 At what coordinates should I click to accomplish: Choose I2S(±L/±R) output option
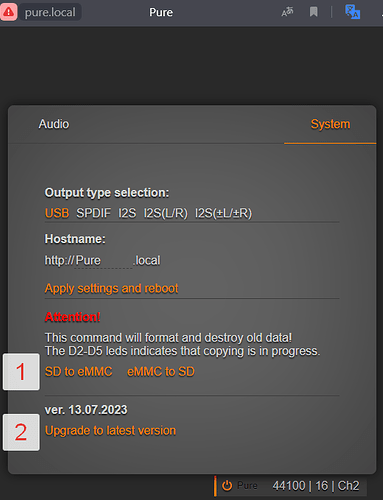click(223, 213)
